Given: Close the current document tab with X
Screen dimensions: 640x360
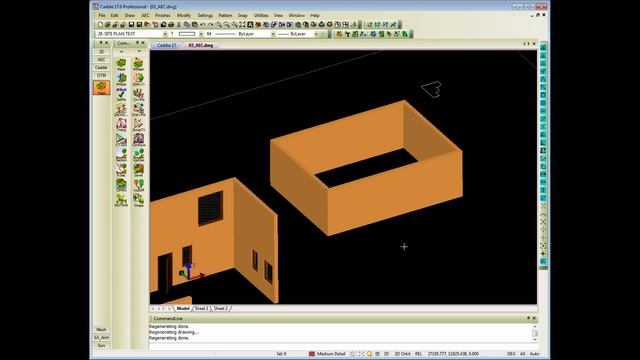Looking at the screenshot, I should 534,44.
